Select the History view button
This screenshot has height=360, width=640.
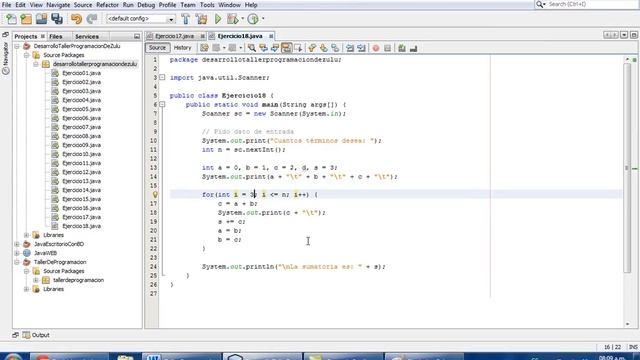coord(182,48)
